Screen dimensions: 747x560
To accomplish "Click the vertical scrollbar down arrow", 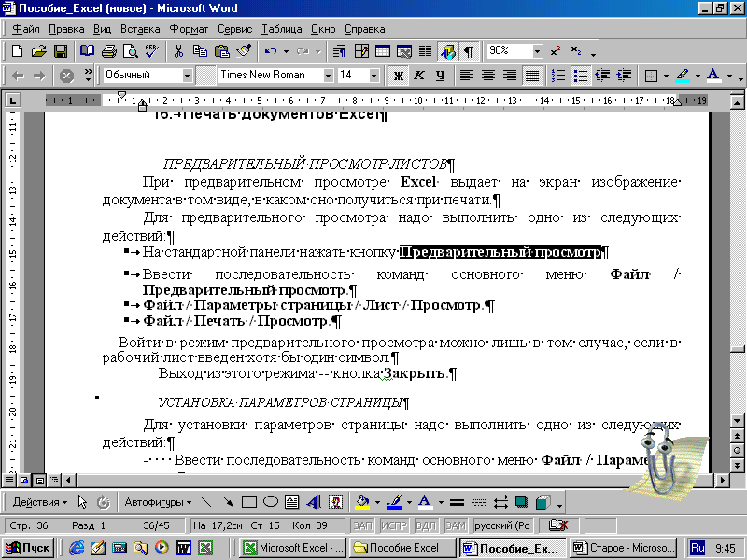I will tap(737, 421).
